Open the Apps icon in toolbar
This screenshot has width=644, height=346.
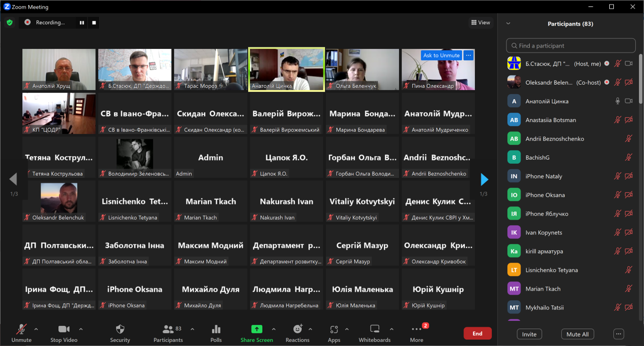[334, 329]
